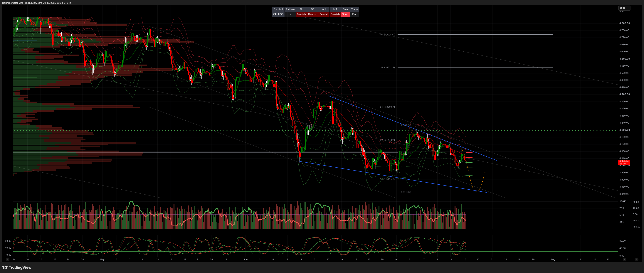Select the D1 column header
This screenshot has width=644, height=273.
pos(312,9)
